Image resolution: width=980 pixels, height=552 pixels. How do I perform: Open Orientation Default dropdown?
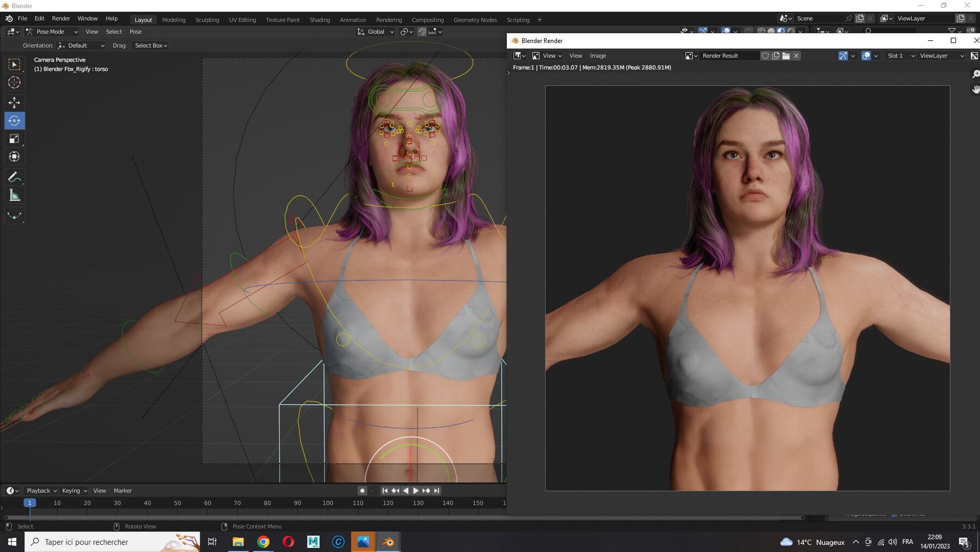(x=81, y=45)
